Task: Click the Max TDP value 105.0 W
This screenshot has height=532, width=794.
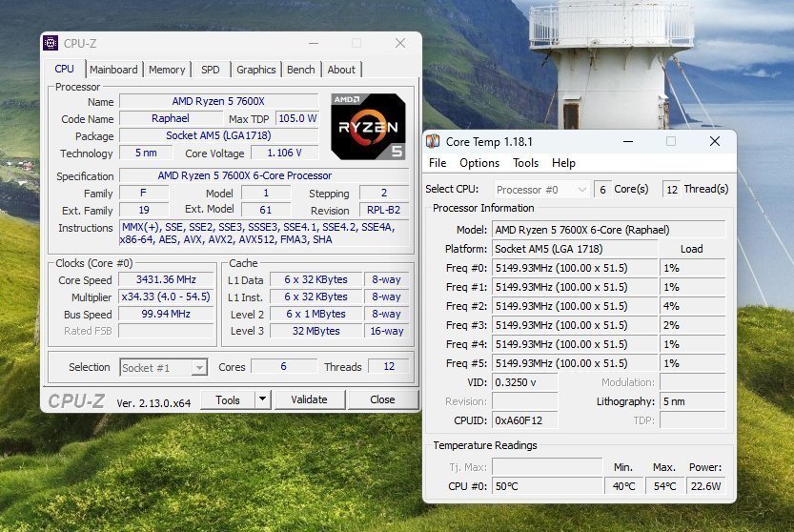Action: [297, 118]
